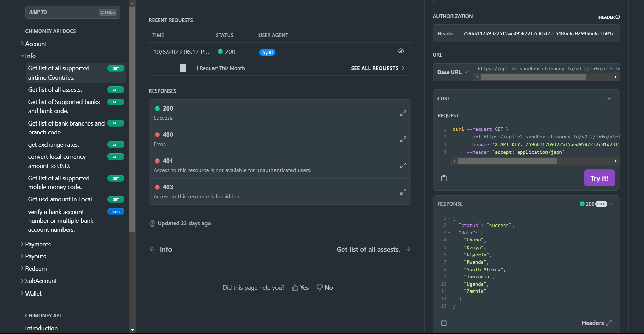Go to next page Get list of all assests
The image size is (644, 334).
click(374, 249)
